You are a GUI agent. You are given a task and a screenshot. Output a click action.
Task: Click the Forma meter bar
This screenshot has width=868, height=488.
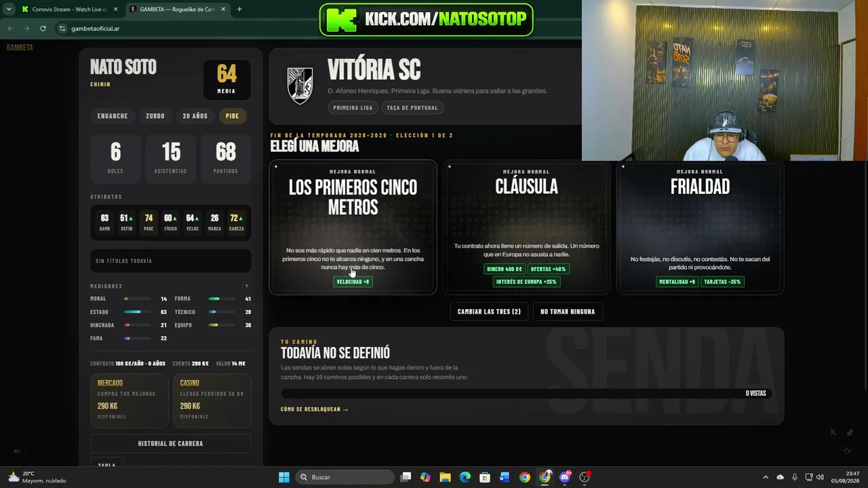(x=222, y=299)
